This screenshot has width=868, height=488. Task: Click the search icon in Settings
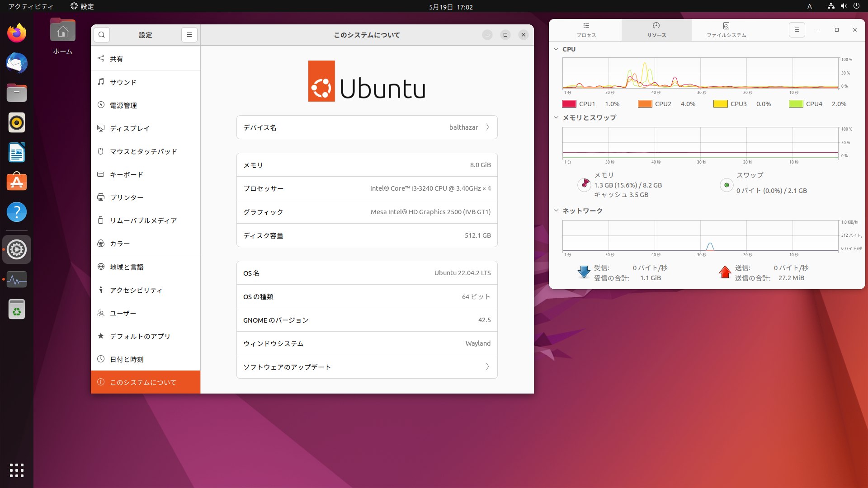[x=102, y=35]
